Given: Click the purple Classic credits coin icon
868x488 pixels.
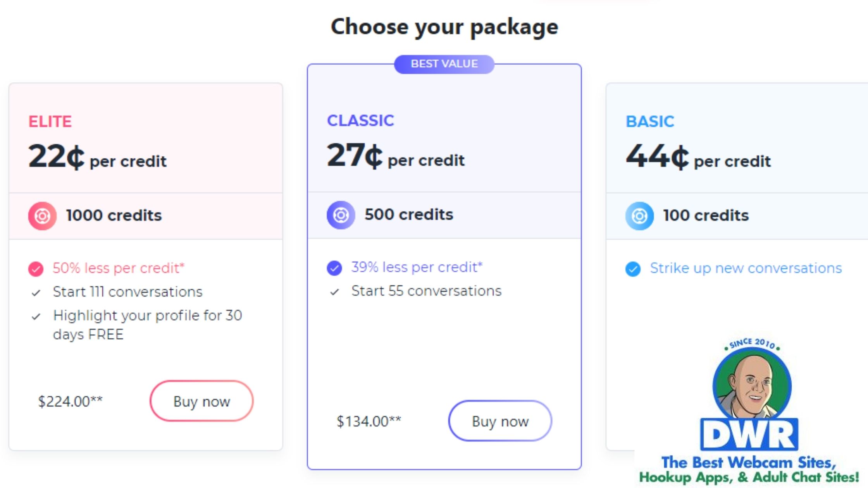Looking at the screenshot, I should coord(341,215).
